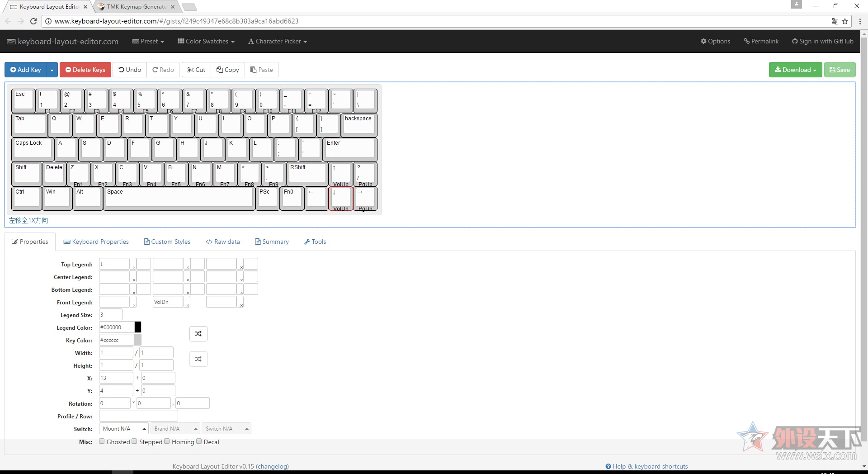Select the Alt key in layout

point(88,198)
